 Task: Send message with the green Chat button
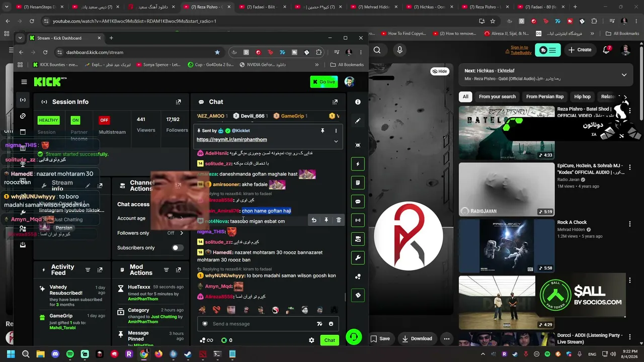tap(330, 340)
